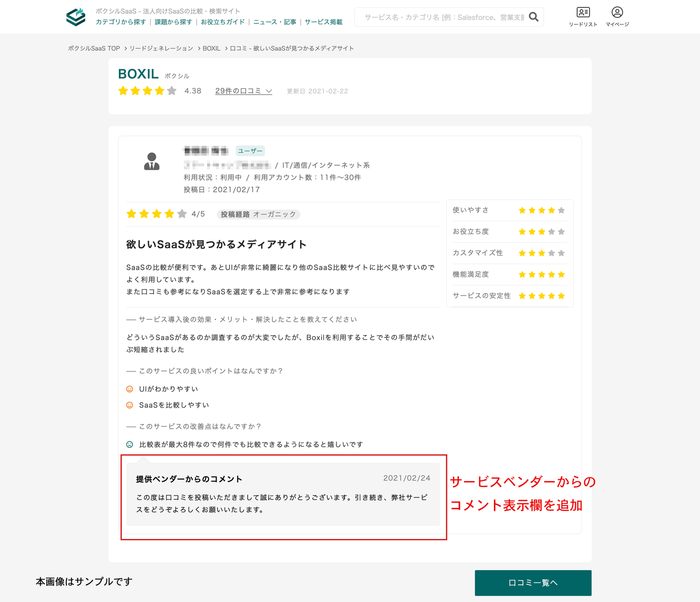This screenshot has width=700, height=602.
Task: Open 課題から探す menu
Action: (173, 22)
